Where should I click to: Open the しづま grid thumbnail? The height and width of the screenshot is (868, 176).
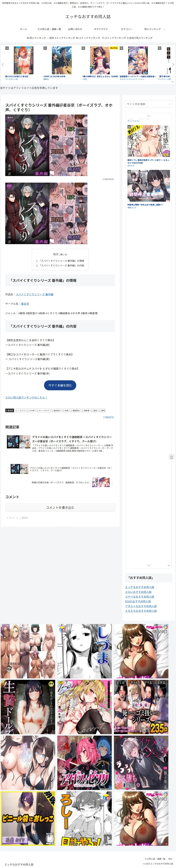click(x=84, y=651)
